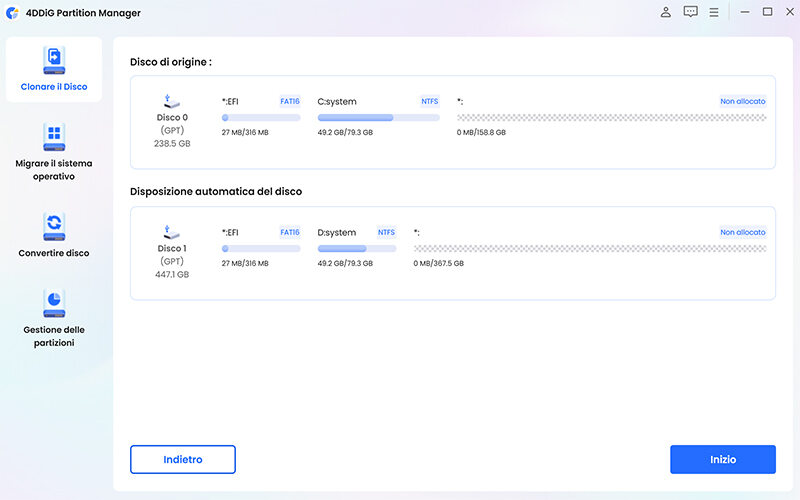
Task: Click the Convertire disco icon
Action: (54, 226)
